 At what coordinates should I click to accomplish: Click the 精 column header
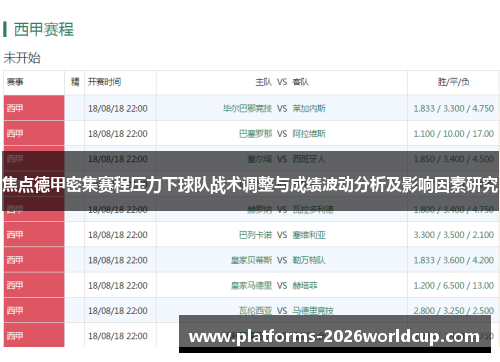pyautogui.click(x=75, y=82)
